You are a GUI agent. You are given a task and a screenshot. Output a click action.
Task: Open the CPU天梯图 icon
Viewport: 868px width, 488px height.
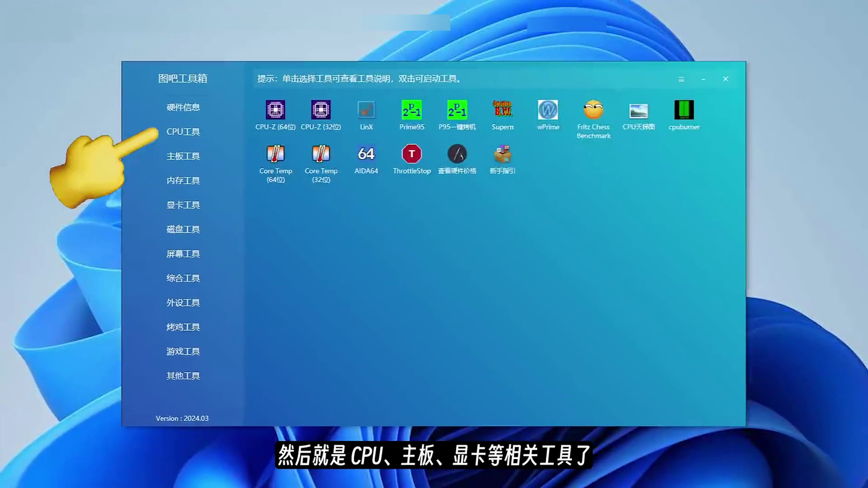[x=638, y=110]
